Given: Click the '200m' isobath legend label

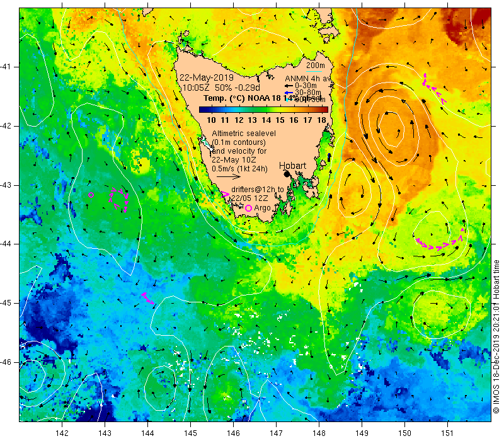Looking at the screenshot, I should [x=316, y=66].
